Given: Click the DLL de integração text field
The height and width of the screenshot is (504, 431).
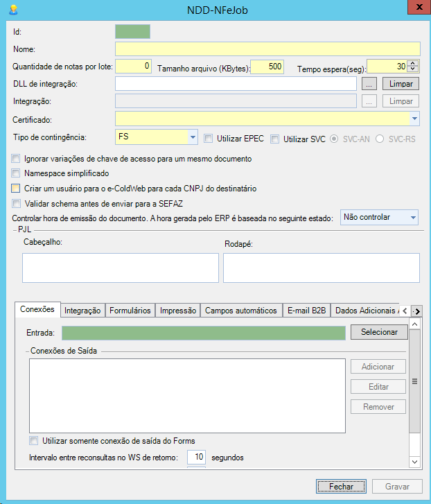Looking at the screenshot, I should (x=236, y=84).
